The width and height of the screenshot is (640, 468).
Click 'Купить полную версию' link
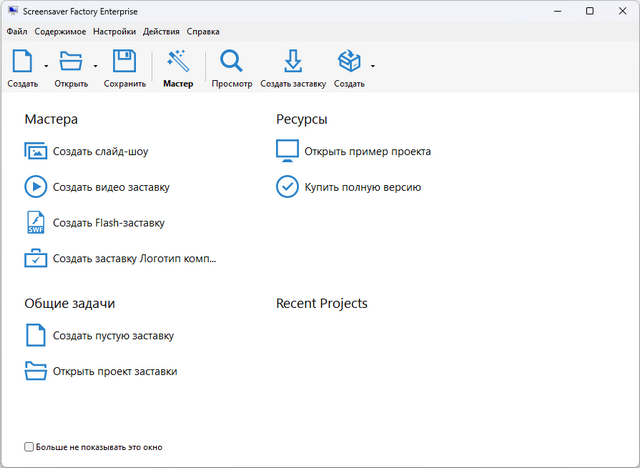(x=362, y=187)
